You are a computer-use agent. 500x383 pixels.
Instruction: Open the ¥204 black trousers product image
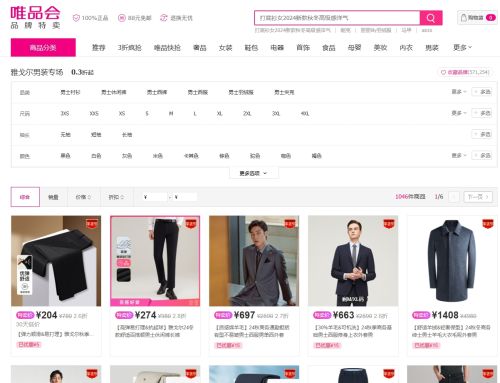click(x=56, y=261)
